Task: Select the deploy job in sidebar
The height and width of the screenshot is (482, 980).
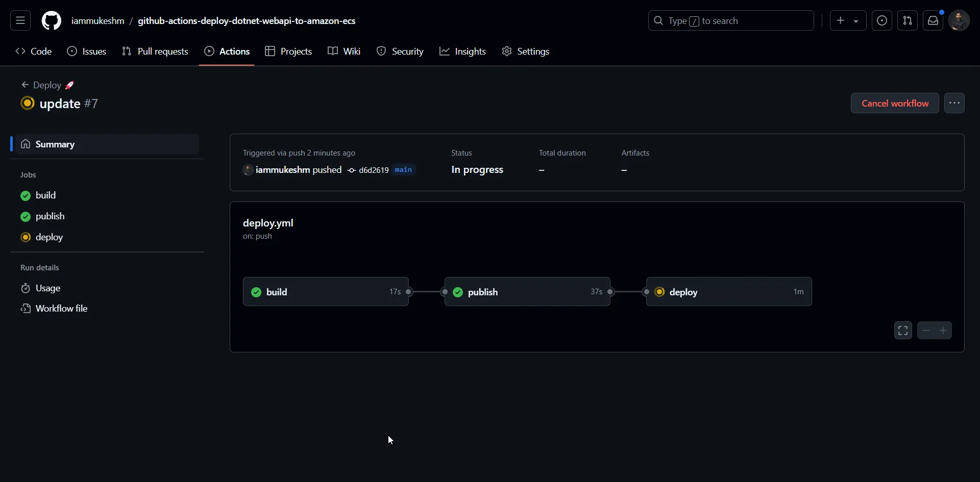Action: coord(49,237)
